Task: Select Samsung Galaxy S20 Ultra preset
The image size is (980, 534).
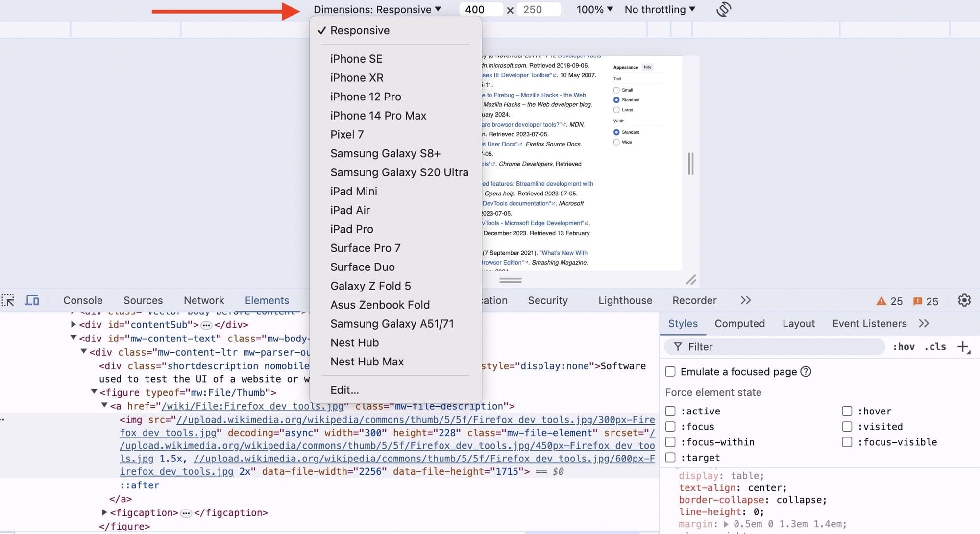Action: (x=399, y=171)
